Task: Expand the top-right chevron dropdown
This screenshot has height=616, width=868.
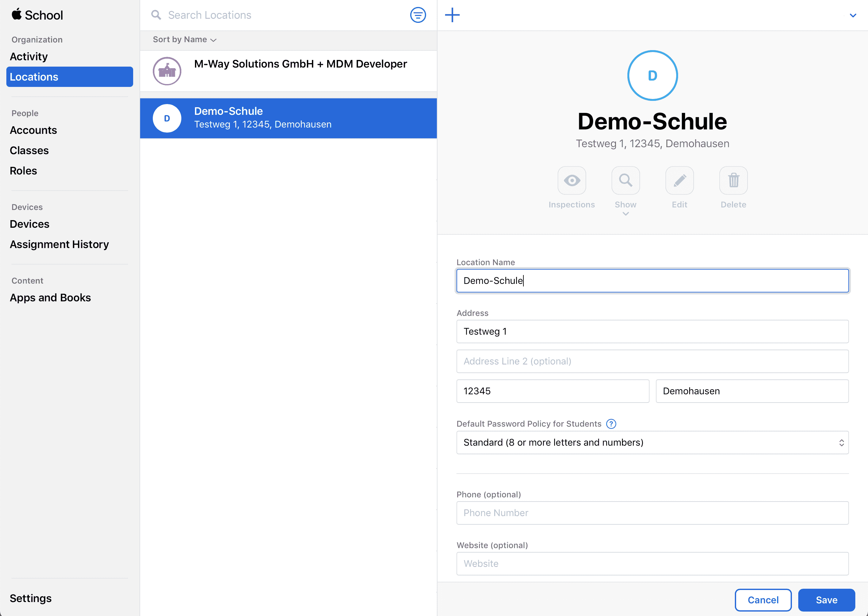Action: pyautogui.click(x=853, y=15)
